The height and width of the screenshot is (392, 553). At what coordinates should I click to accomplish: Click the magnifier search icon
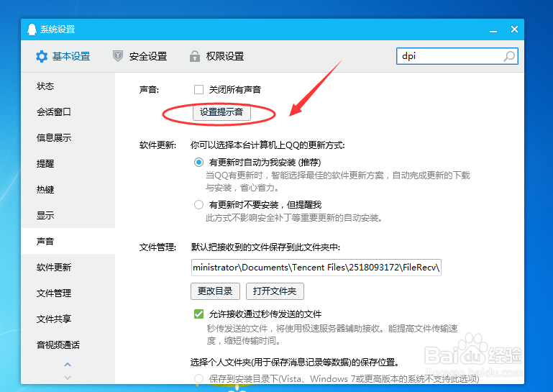(509, 56)
